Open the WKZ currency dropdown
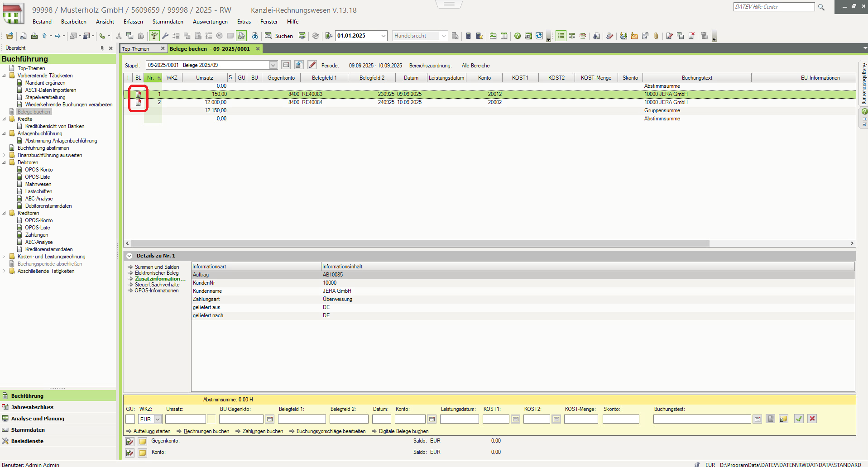Screen dimensions: 868x467 [158, 419]
